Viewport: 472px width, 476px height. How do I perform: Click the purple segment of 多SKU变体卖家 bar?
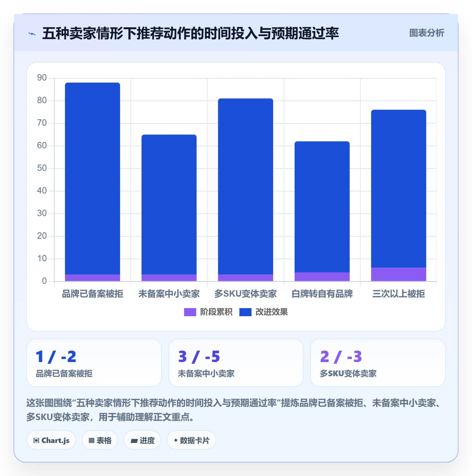245,278
